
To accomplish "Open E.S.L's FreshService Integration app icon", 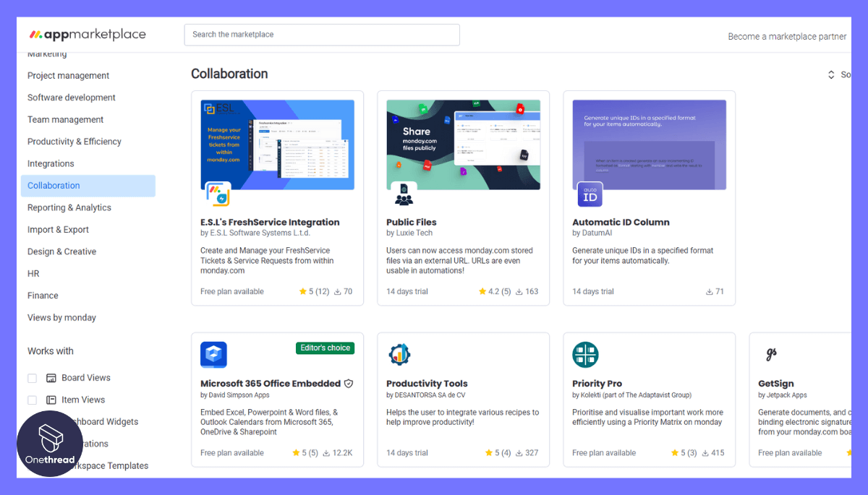I will pos(218,194).
